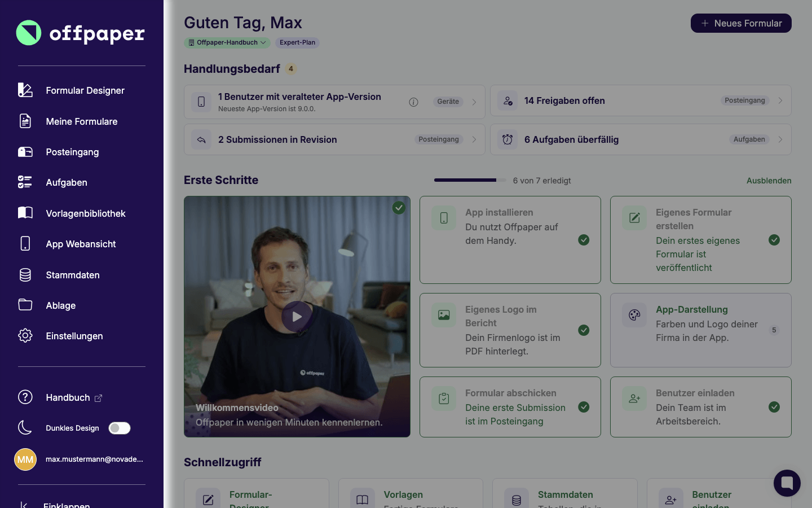Click the Einstellungen gear icon

pyautogui.click(x=25, y=335)
